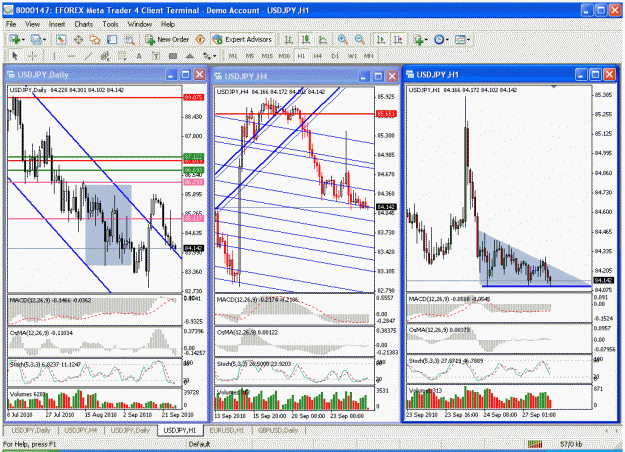Click the chart shift marker on USDJPY,H1 chart
The image size is (625, 452).
(x=554, y=87)
